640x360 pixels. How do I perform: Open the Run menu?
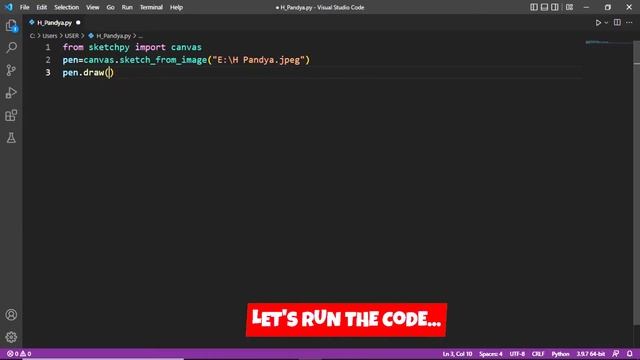point(127,7)
